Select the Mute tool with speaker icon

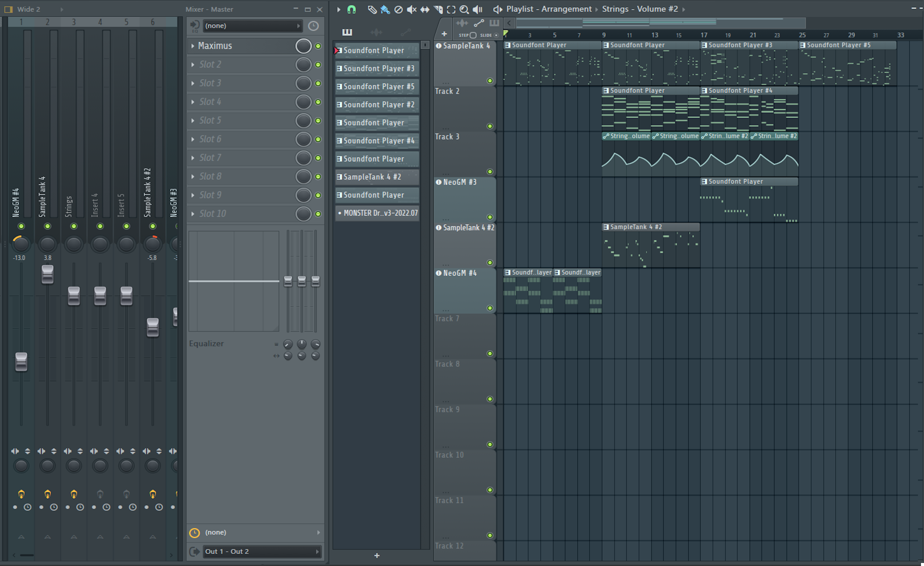(412, 9)
